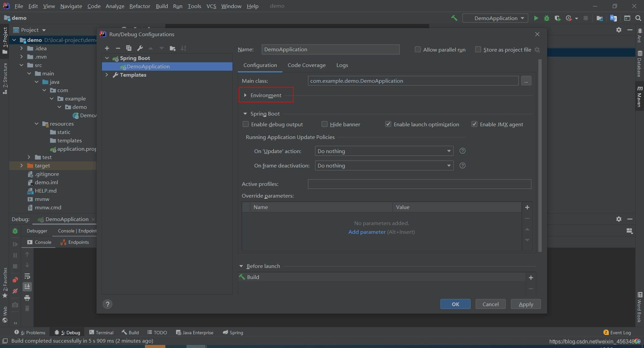Check Store as project file

(478, 49)
